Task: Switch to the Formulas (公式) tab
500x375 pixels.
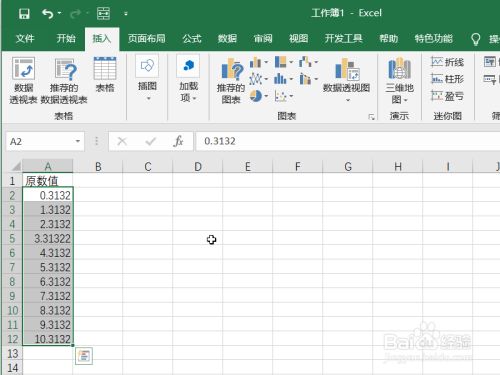Action: coord(192,39)
